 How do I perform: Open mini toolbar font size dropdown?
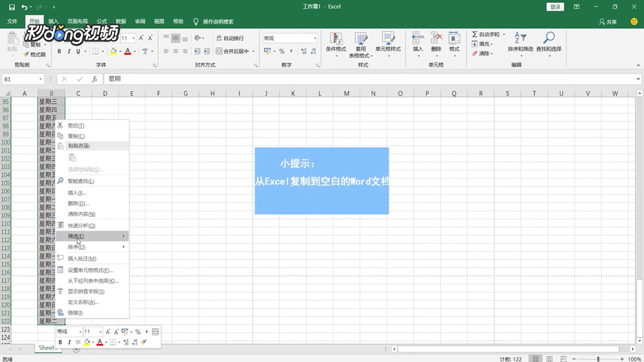[x=100, y=332]
